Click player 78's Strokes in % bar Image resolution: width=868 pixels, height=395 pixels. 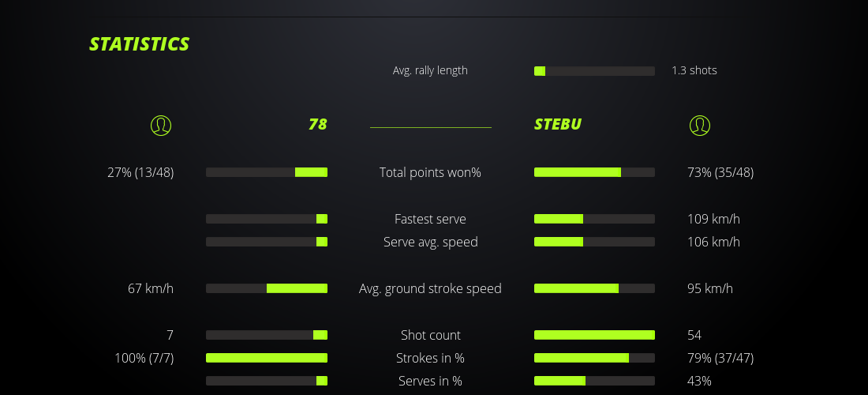coord(267,358)
